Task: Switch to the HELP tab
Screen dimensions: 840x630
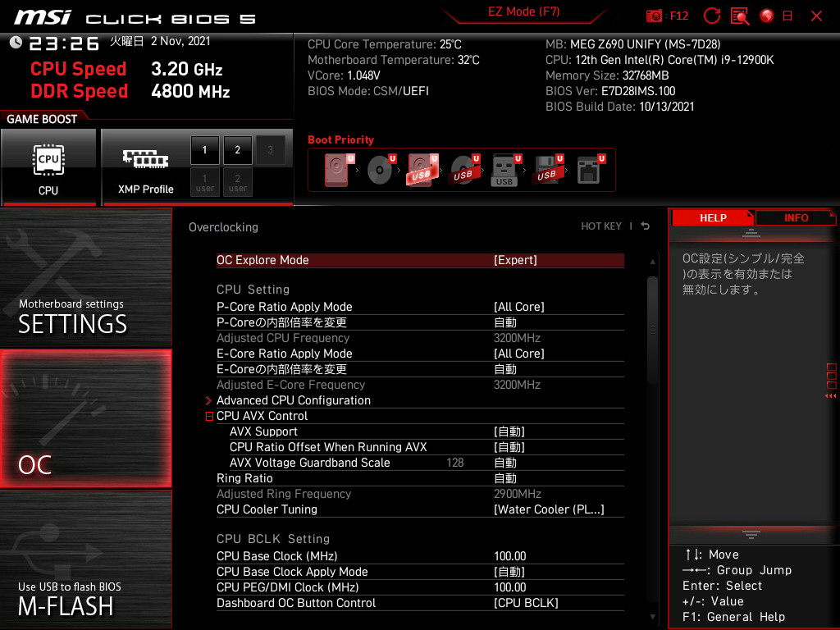Action: click(713, 218)
